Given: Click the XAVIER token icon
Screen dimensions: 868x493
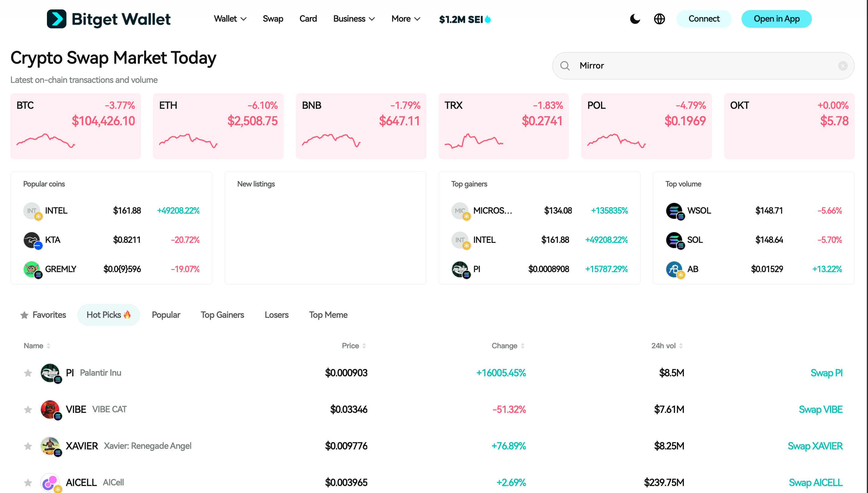Looking at the screenshot, I should (51, 446).
